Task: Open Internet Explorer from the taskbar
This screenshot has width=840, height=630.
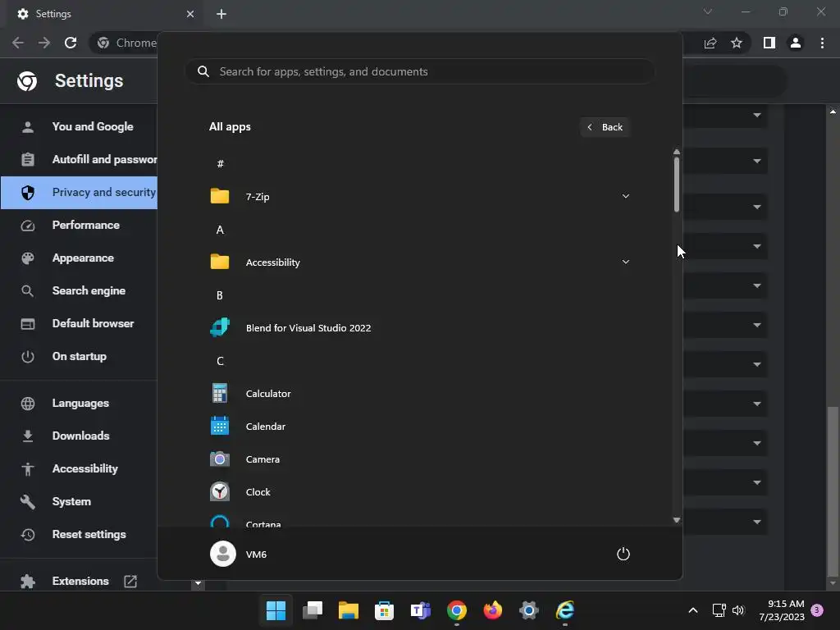Action: coord(564,610)
